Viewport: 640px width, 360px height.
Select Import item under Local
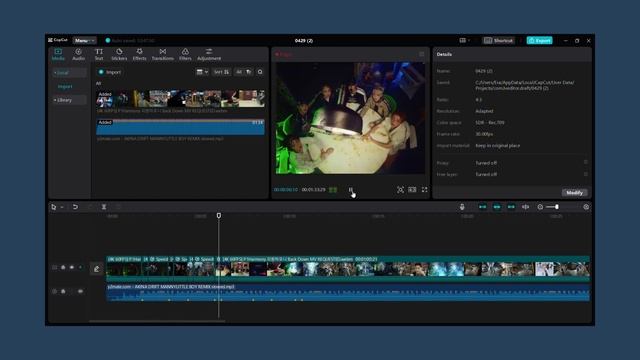tap(65, 87)
